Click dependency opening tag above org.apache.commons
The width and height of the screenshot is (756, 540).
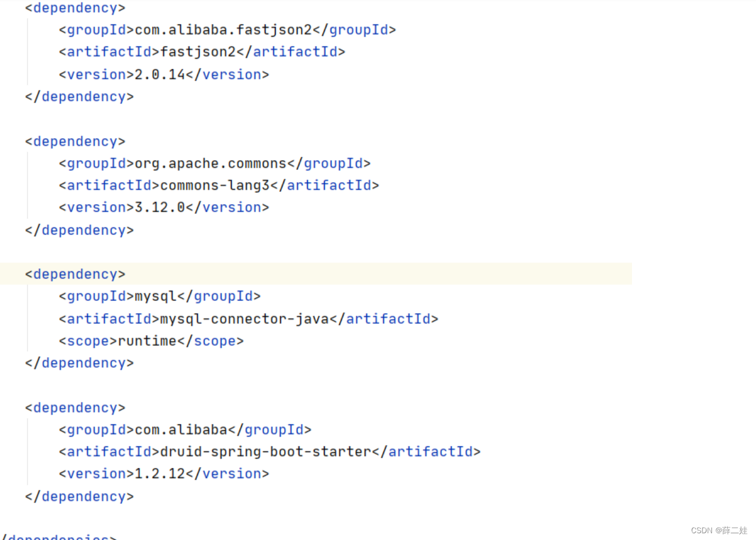click(75, 141)
